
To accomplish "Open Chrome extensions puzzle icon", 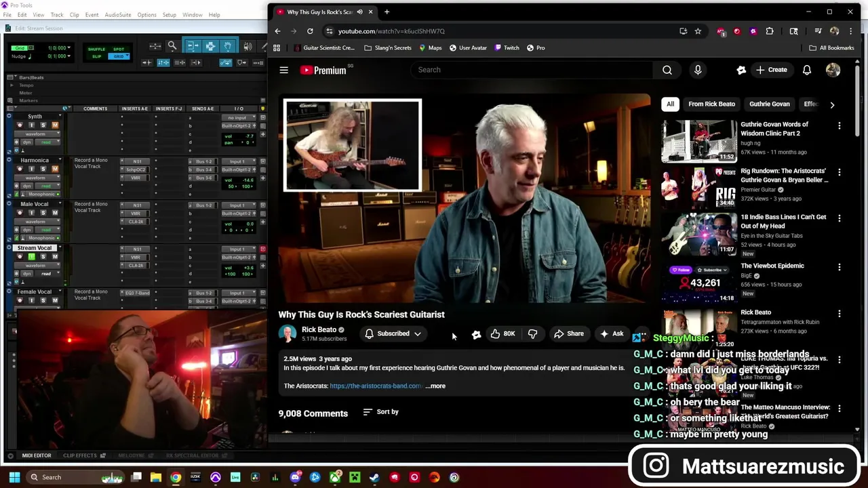I will (x=770, y=31).
